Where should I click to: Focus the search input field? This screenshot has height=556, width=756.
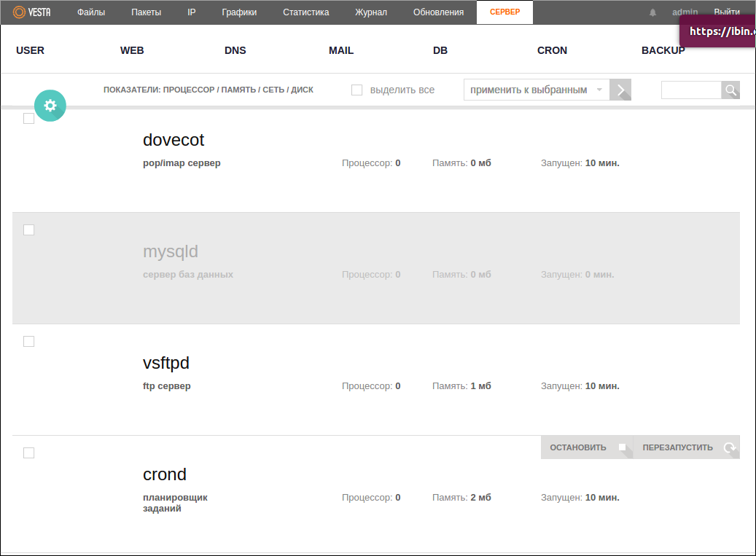point(691,90)
